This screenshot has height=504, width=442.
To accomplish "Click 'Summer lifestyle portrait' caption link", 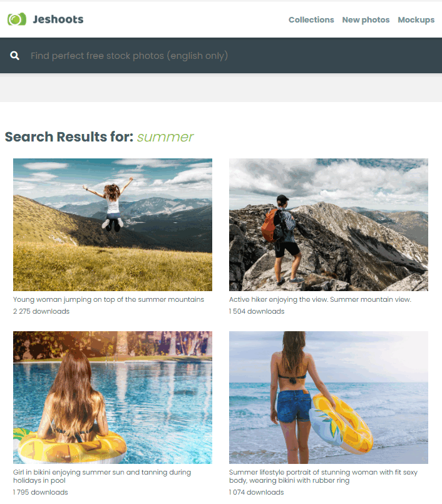I will [324, 476].
